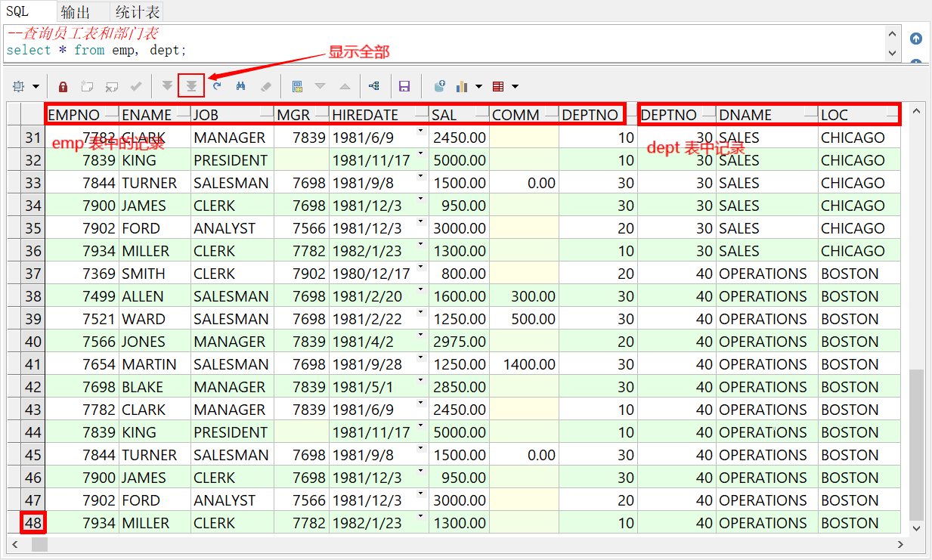Viewport: 932px width, 560px height.
Task: Open the date dropdown in row 33 HIREDATE cell
Action: [420, 177]
